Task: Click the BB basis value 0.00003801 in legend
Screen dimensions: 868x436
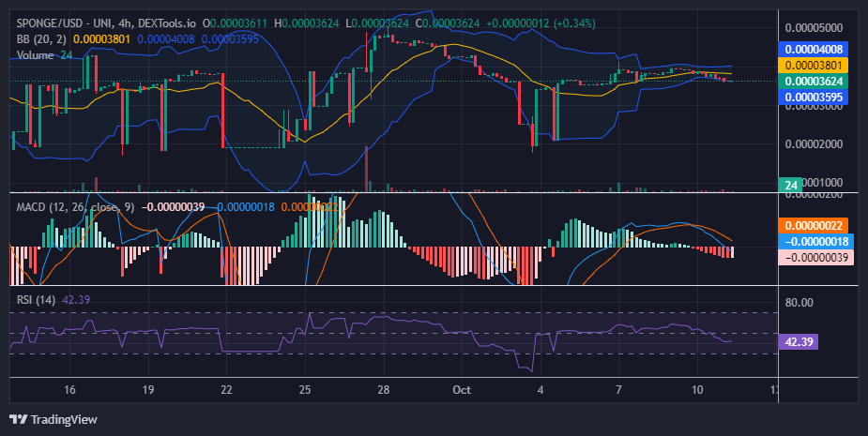Action: 102,39
